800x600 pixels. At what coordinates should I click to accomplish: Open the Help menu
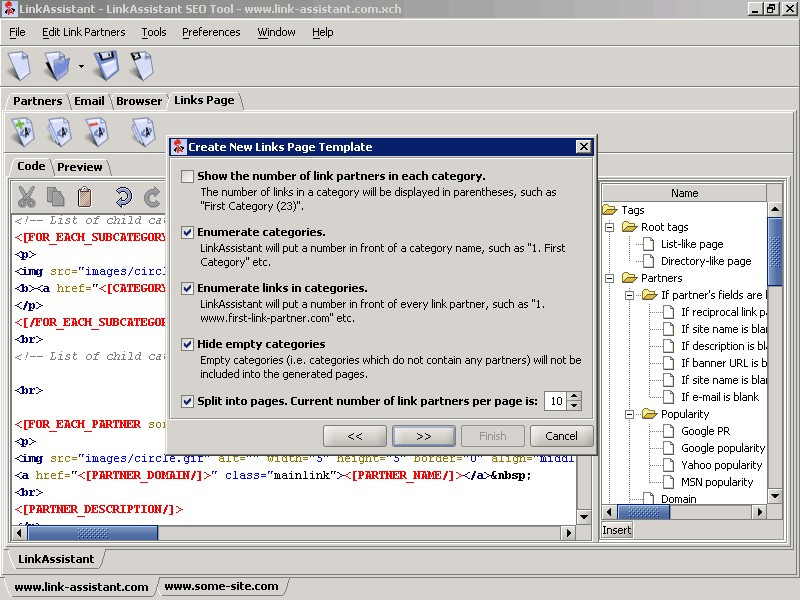coord(322,32)
